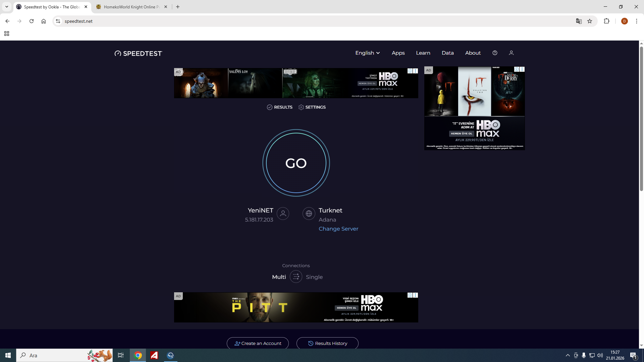644x362 pixels.
Task: Open the volume speaker tray icon
Action: [600, 355]
